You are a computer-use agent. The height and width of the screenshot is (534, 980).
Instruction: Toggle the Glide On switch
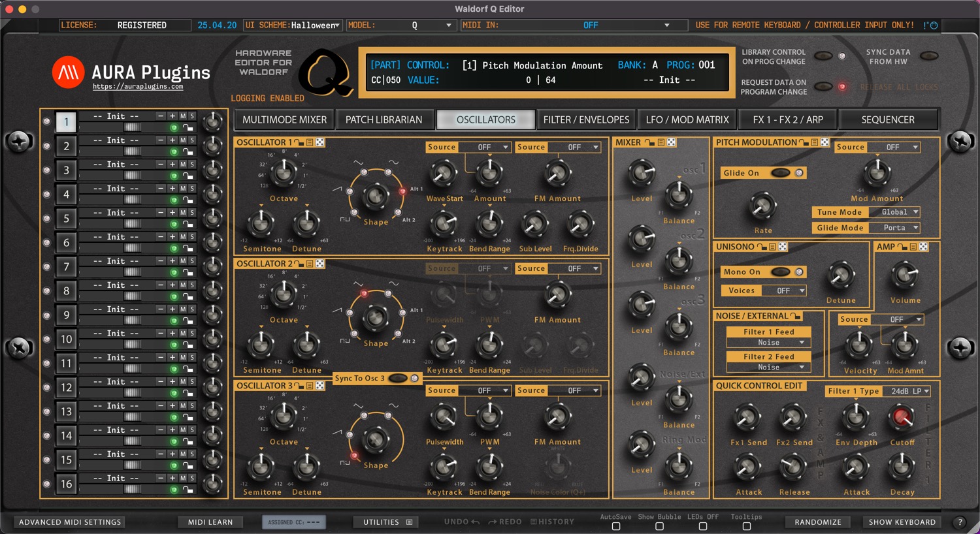coord(780,173)
